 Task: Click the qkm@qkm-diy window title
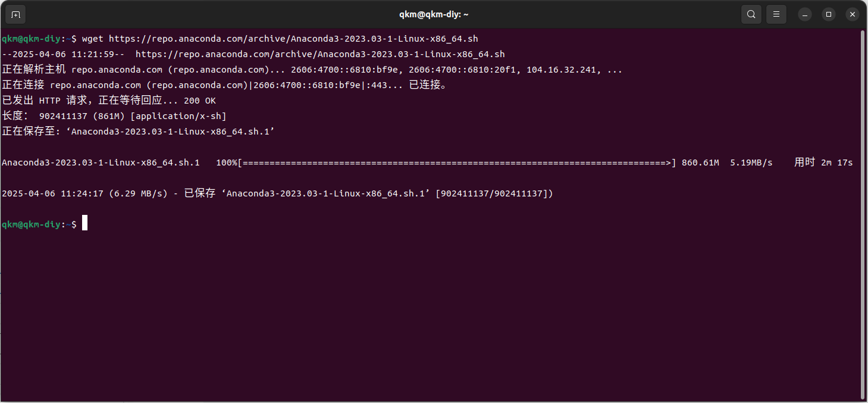(x=434, y=14)
